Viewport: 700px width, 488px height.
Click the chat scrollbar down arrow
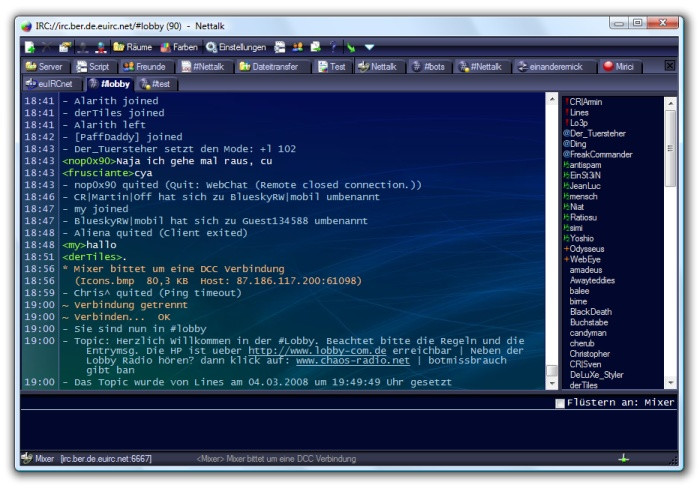click(x=552, y=383)
